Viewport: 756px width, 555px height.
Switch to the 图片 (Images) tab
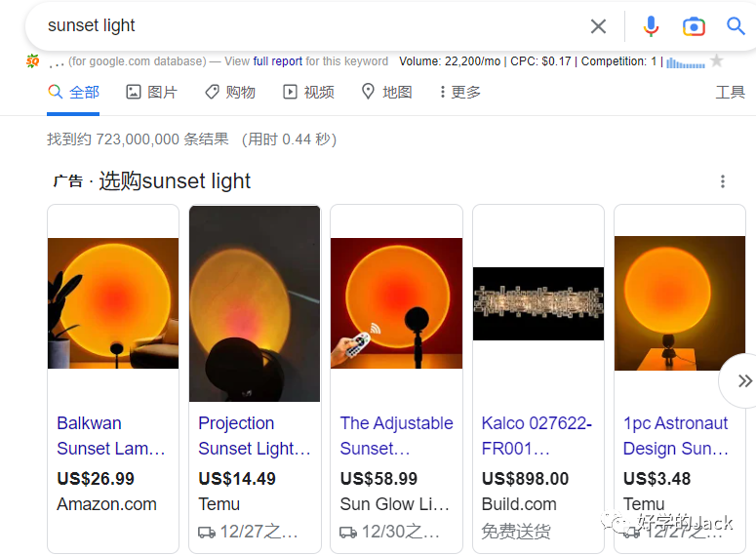coord(151,92)
